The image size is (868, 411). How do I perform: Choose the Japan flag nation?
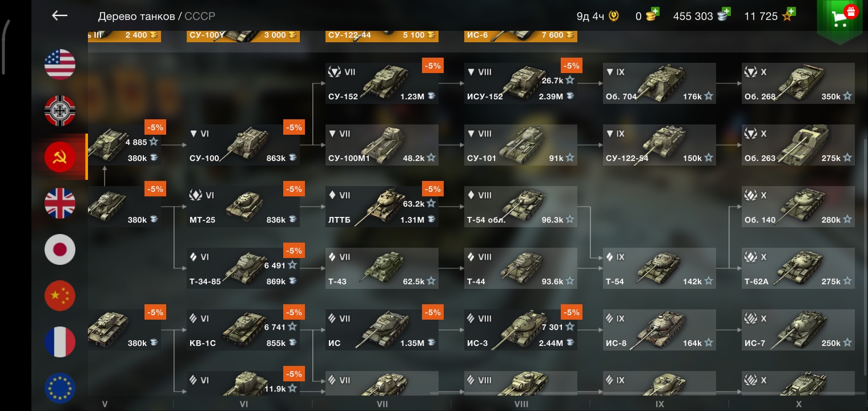60,249
